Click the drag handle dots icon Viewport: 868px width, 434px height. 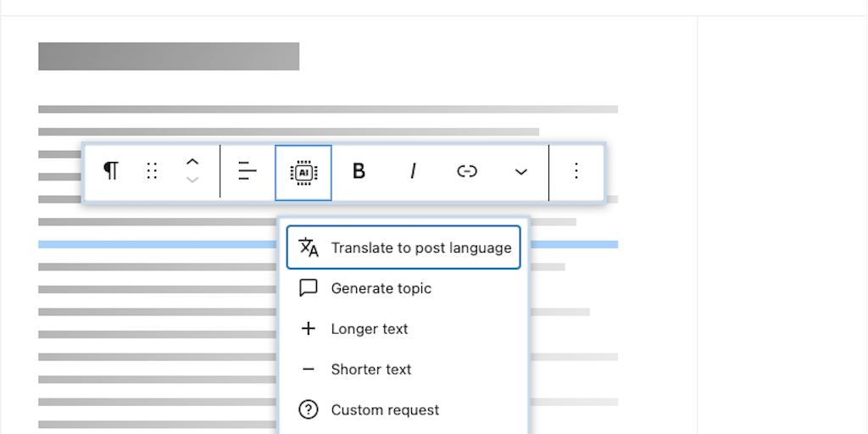click(x=152, y=171)
